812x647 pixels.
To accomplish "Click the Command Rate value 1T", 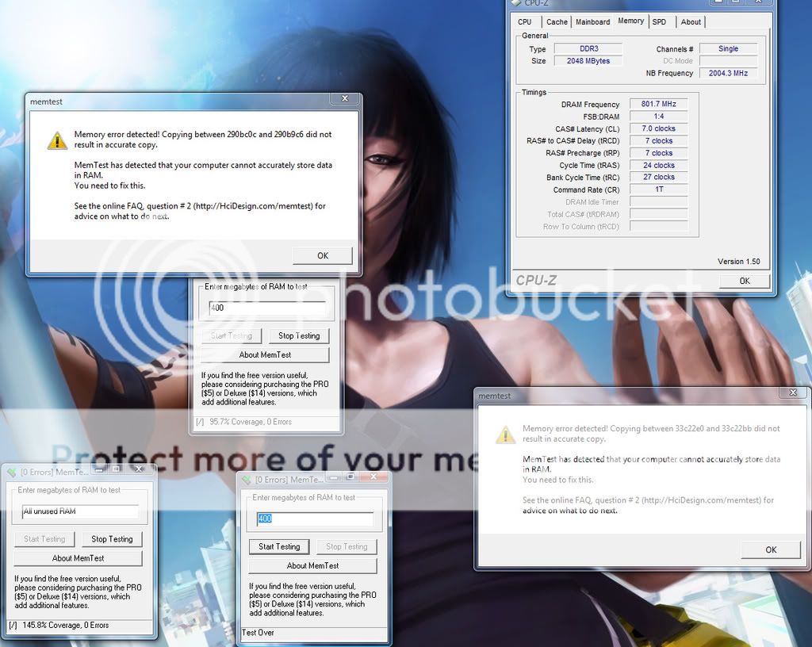I will (x=659, y=190).
